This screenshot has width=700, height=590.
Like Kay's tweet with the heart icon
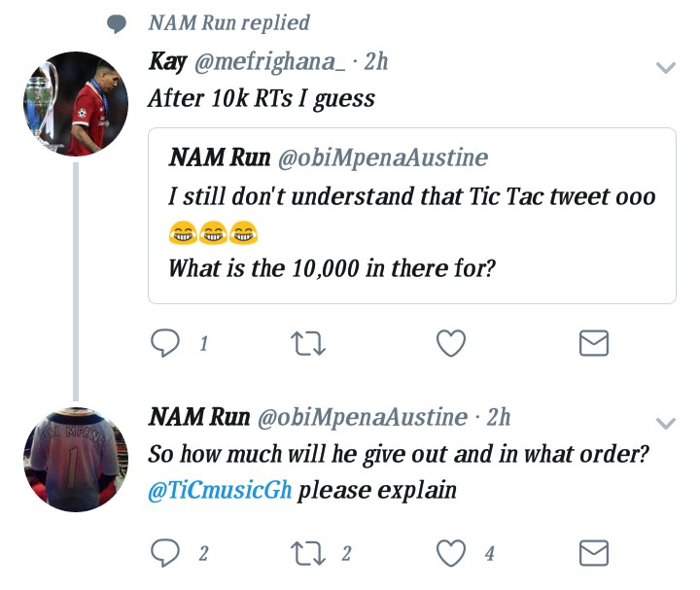[451, 343]
